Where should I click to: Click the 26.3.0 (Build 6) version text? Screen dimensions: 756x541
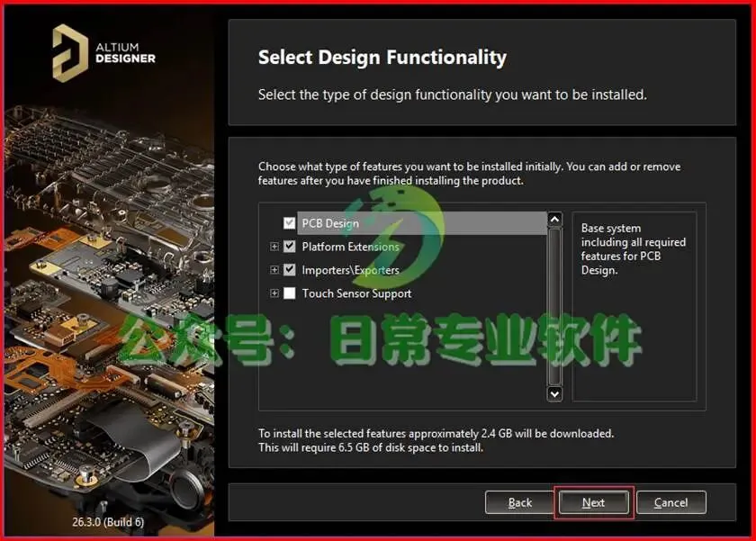(108, 522)
